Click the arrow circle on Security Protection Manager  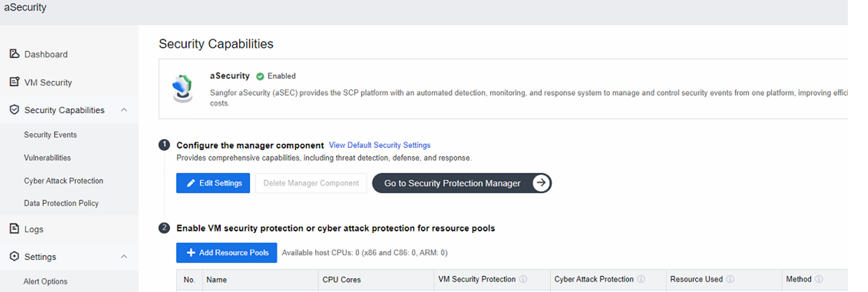[x=541, y=183]
